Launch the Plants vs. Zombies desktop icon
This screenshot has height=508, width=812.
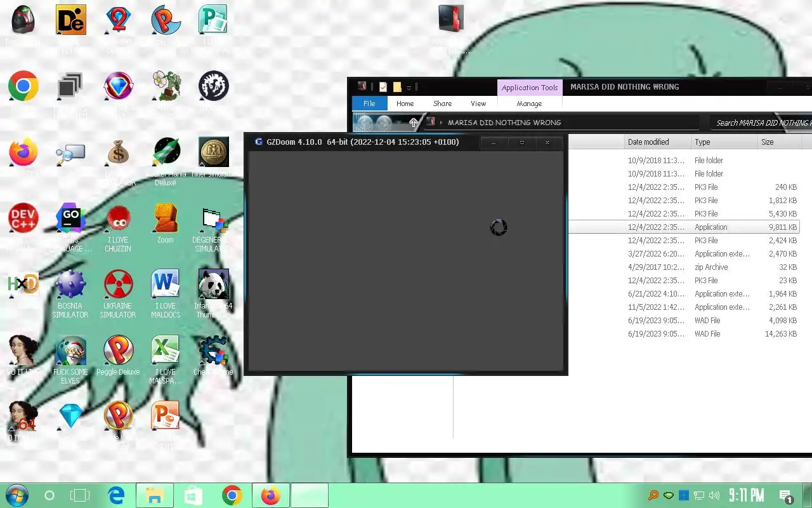[x=166, y=86]
